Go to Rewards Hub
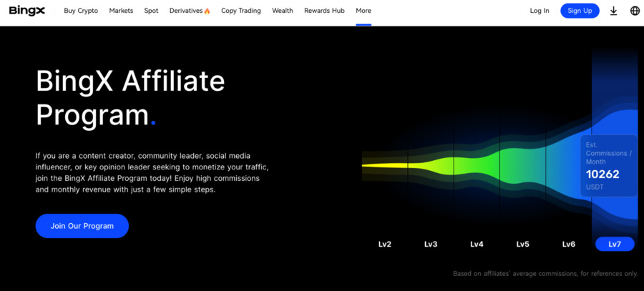This screenshot has height=291, width=644. (x=324, y=11)
